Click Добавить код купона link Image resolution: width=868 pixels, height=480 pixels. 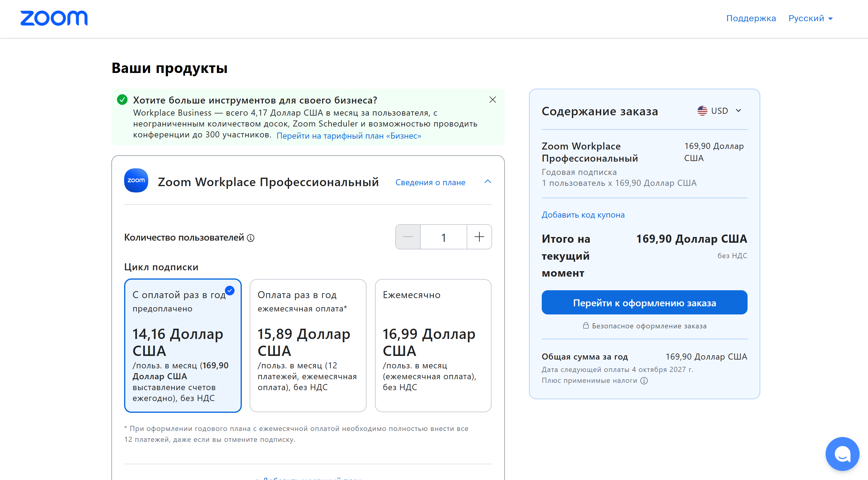[583, 215]
